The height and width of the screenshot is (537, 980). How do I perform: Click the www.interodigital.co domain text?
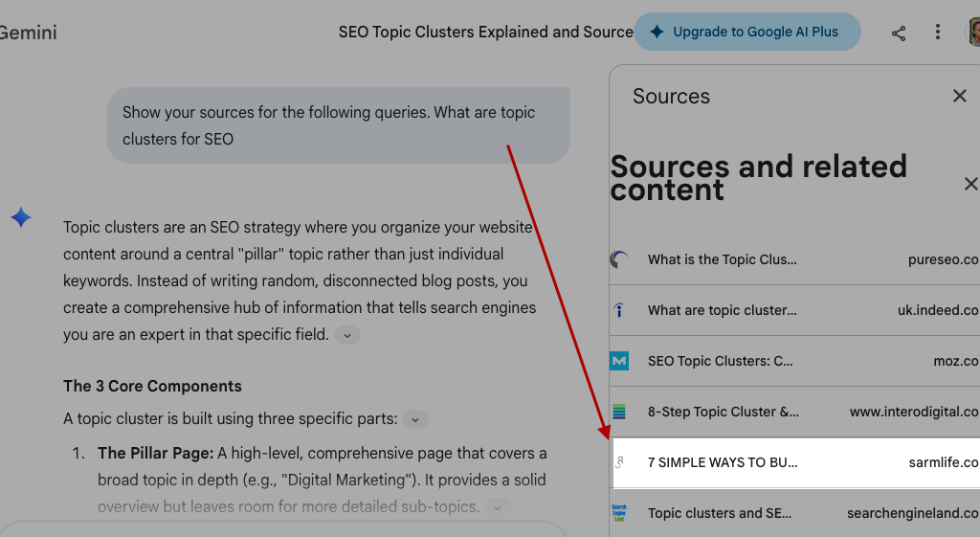pyautogui.click(x=914, y=412)
